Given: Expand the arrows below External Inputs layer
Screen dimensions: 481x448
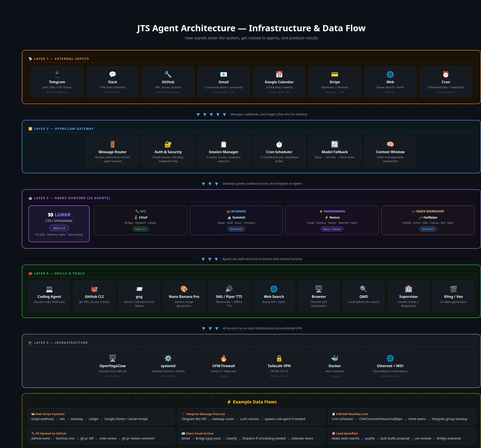Looking at the screenshot, I should click(212, 114).
